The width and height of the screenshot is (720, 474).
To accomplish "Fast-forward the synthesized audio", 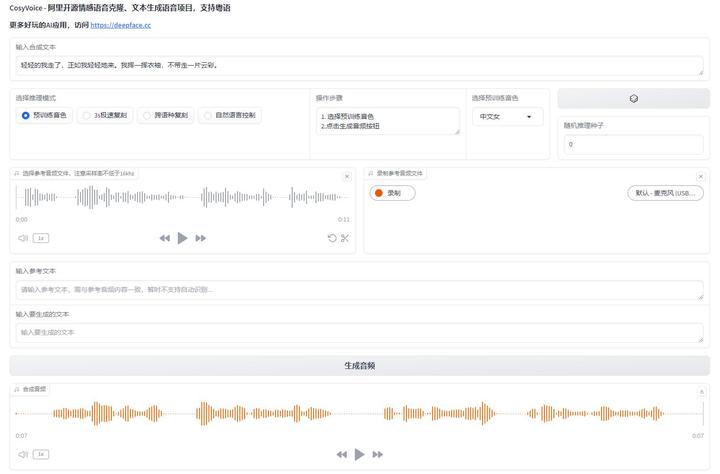I will 377,454.
